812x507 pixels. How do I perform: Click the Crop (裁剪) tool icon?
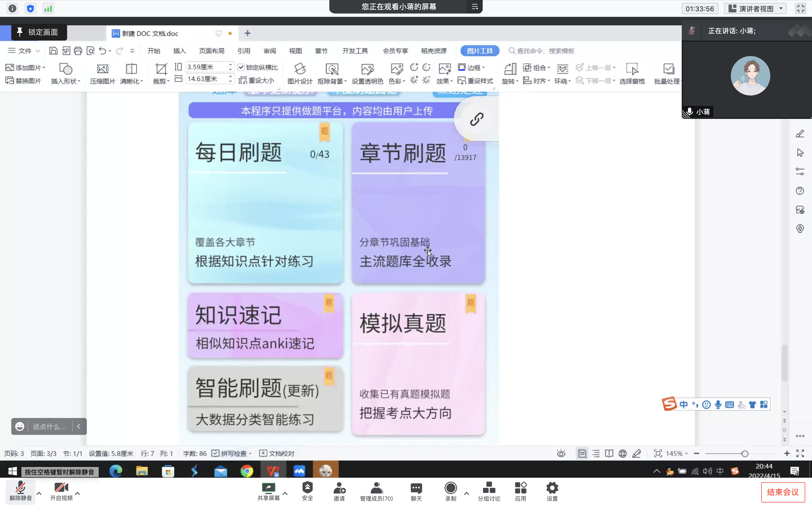[x=161, y=69]
